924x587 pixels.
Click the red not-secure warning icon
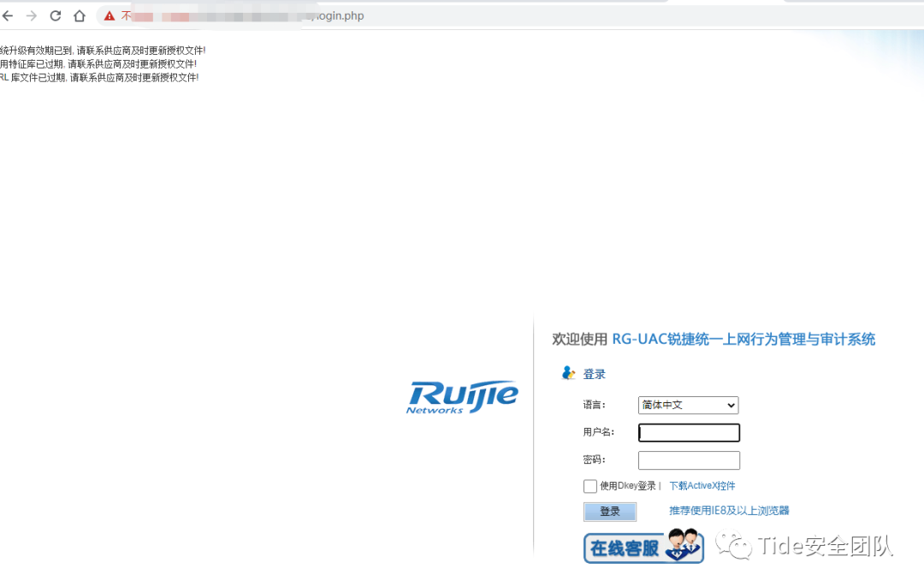pyautogui.click(x=110, y=16)
